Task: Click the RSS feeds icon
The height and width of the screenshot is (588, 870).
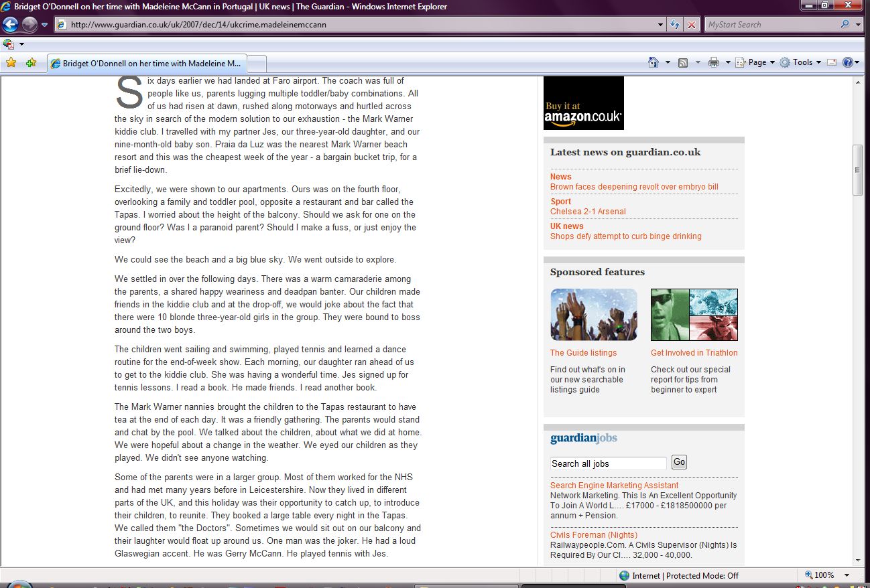Action: tap(683, 62)
